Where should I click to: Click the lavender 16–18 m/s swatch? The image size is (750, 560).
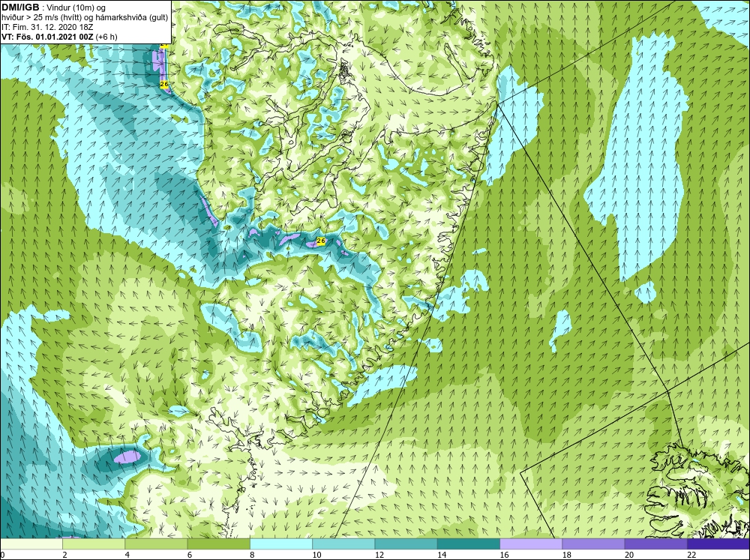pos(531,544)
